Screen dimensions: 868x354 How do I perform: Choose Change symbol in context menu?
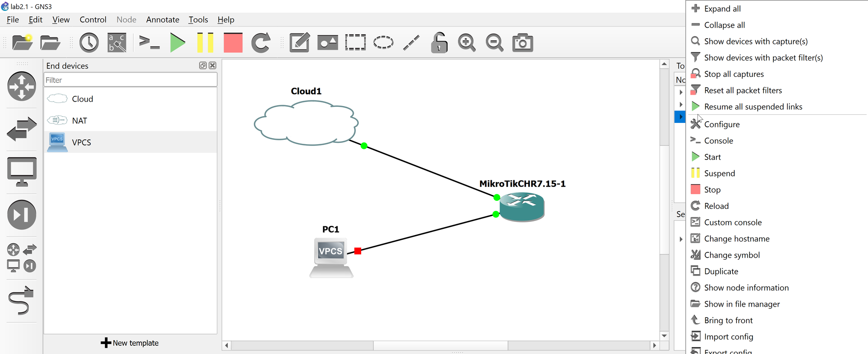click(777, 255)
